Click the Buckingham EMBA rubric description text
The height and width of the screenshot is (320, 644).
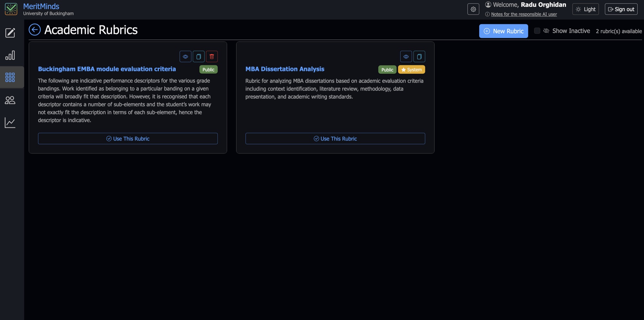point(125,100)
